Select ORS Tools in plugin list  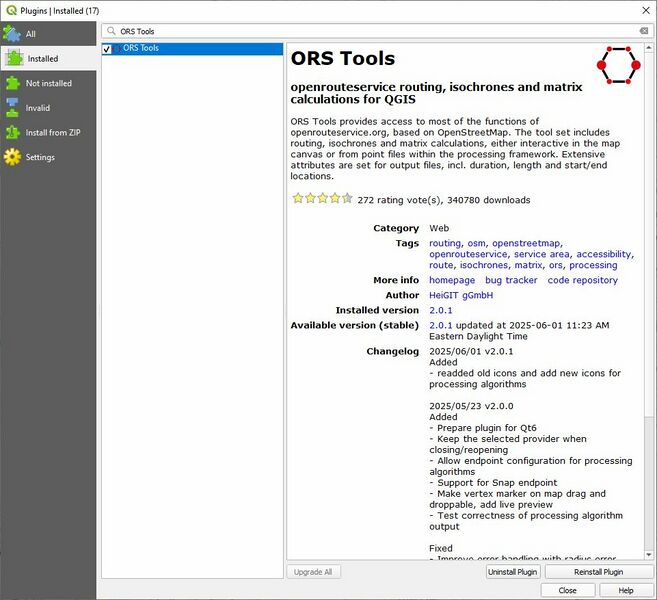(141, 48)
